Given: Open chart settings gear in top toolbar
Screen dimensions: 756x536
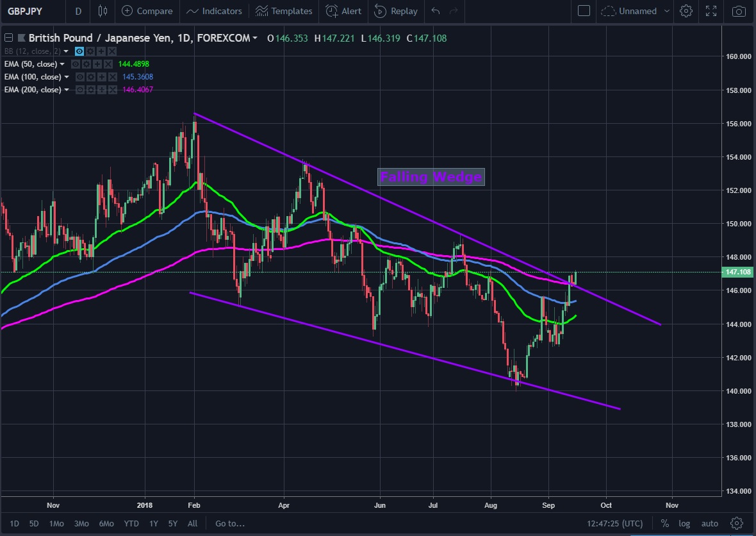Looking at the screenshot, I should coord(686,11).
